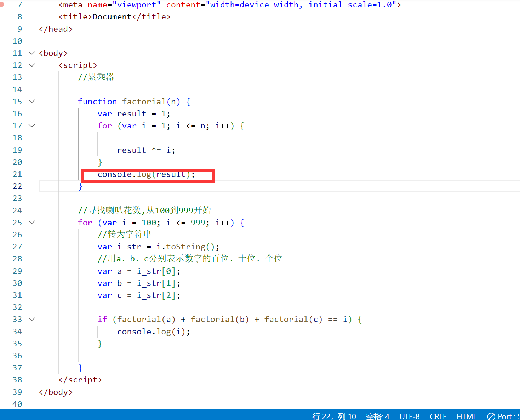Click the meta viewport tag line
Image resolution: width=520 pixels, height=420 pixels.
230,5
